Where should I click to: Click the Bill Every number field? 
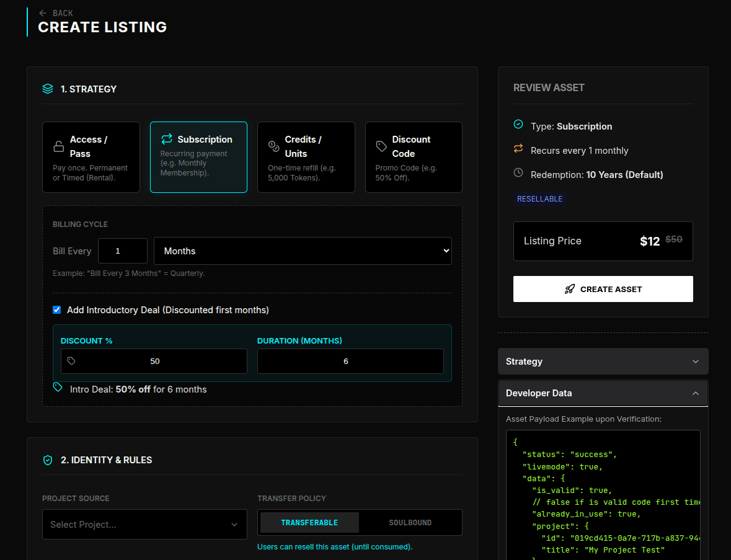(123, 251)
